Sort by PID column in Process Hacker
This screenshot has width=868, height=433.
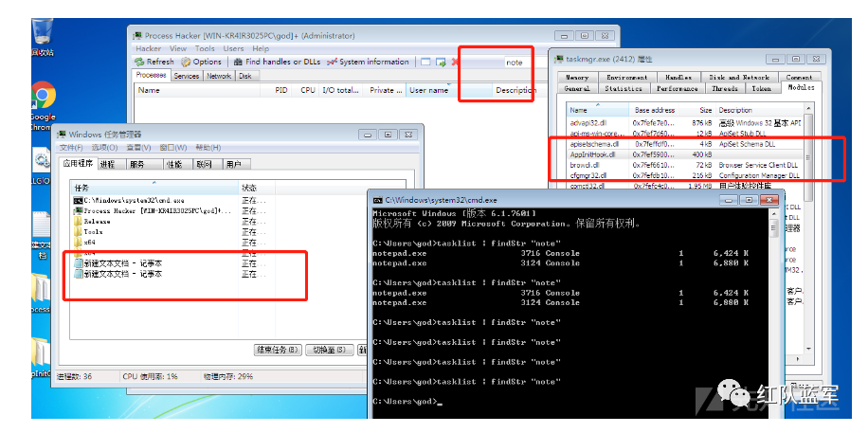click(x=281, y=90)
